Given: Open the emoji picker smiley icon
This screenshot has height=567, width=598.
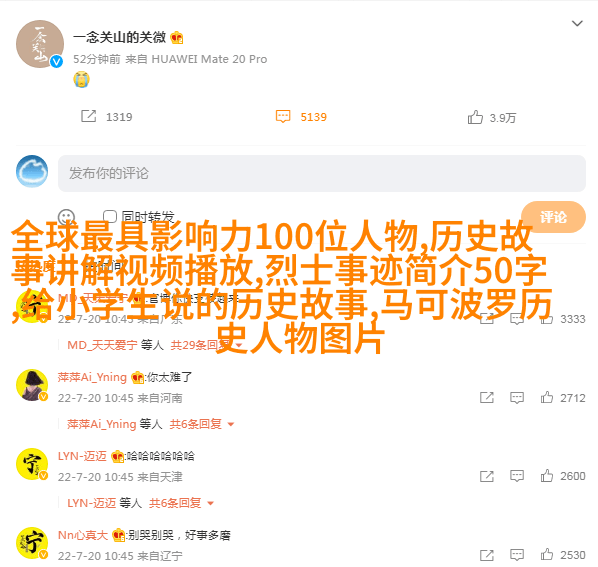Looking at the screenshot, I should [x=66, y=217].
